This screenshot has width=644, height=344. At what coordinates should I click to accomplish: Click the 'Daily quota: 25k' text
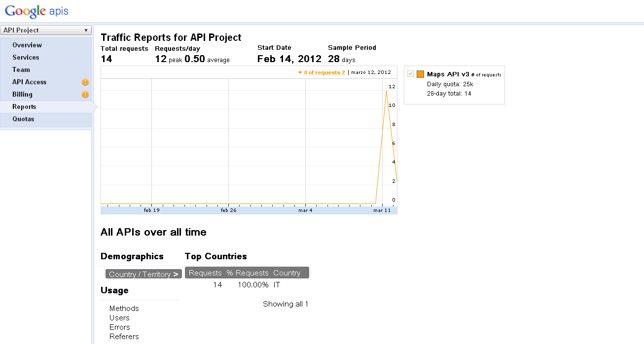click(450, 84)
